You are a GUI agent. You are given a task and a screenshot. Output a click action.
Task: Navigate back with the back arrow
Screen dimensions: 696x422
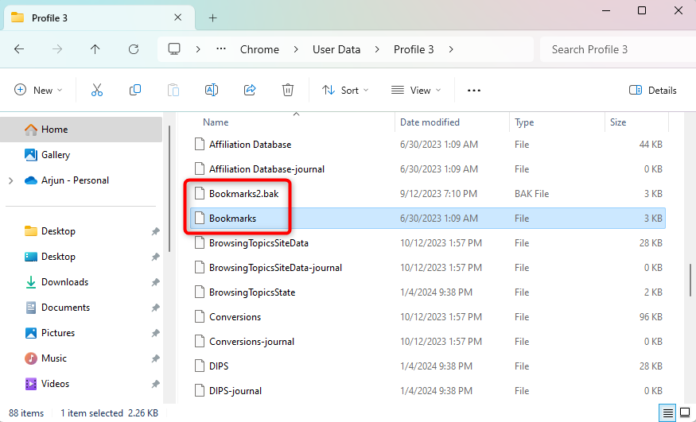pos(20,49)
